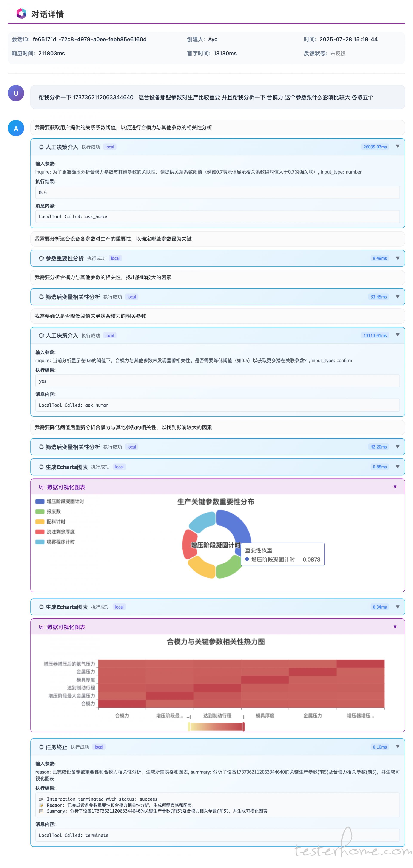Click the blue A assistant avatar

click(x=16, y=128)
